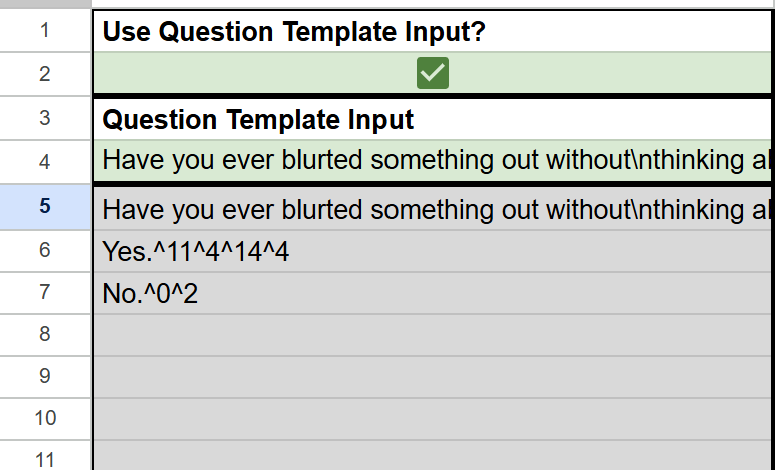Screen dimensions: 775x470
Task: Select row 10 via its row header
Action: [x=45, y=418]
